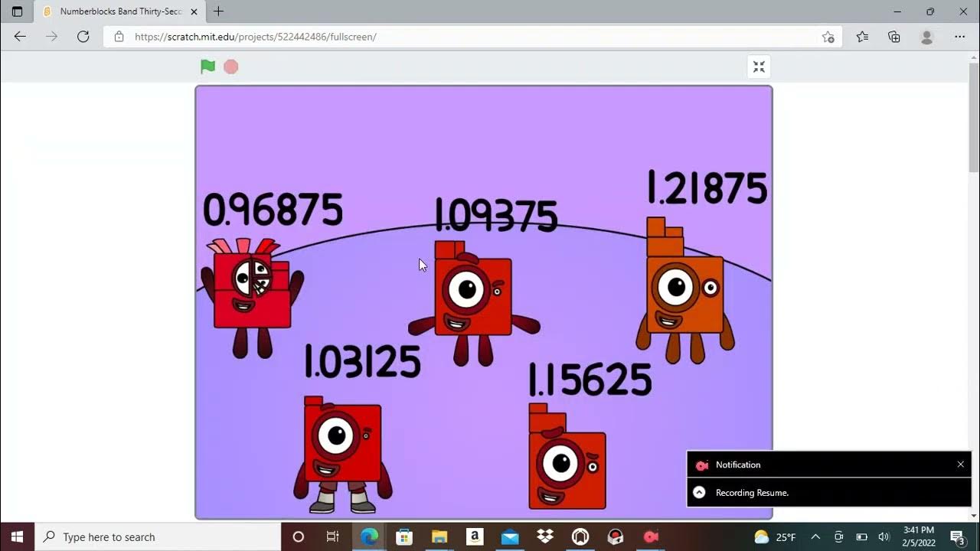Viewport: 980px width, 551px height.
Task: Click the browser forward arrow
Action: pos(51,37)
